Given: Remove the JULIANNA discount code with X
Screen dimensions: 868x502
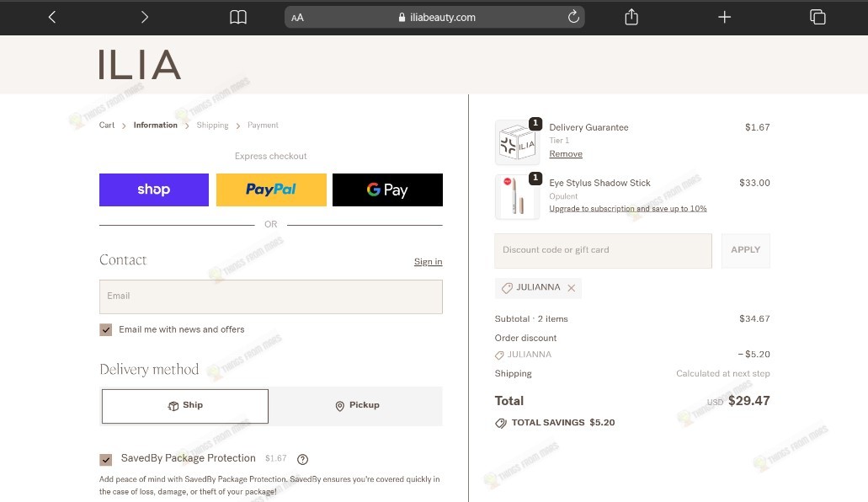Looking at the screenshot, I should coord(572,288).
